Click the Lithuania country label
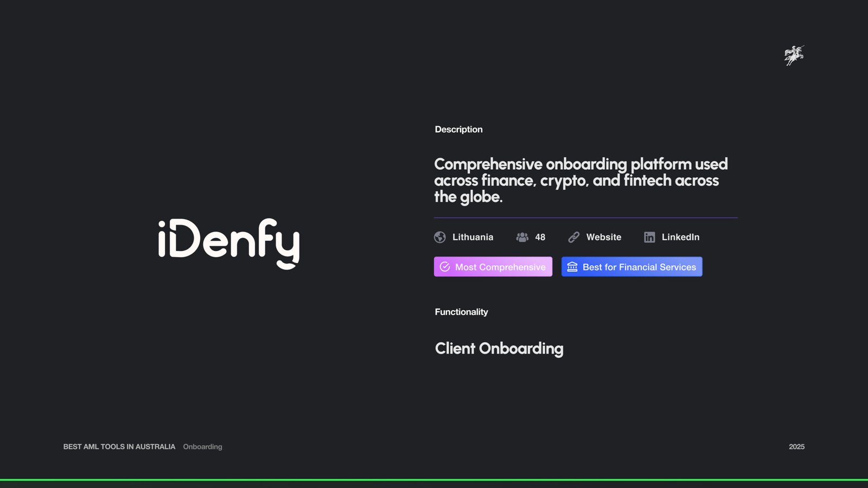This screenshot has height=488, width=868. [x=473, y=237]
